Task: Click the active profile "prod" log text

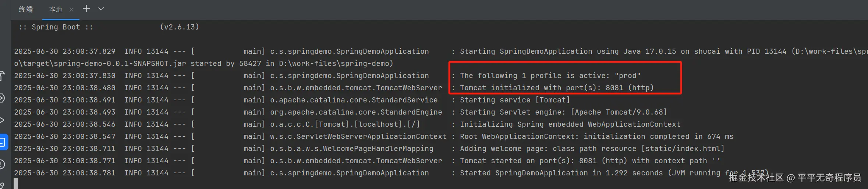Action: click(550, 76)
